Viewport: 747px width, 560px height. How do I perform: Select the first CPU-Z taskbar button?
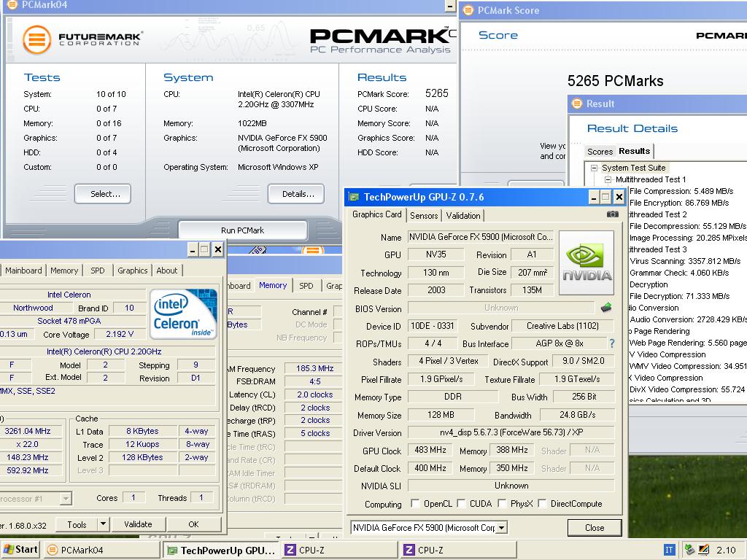pyautogui.click(x=339, y=550)
